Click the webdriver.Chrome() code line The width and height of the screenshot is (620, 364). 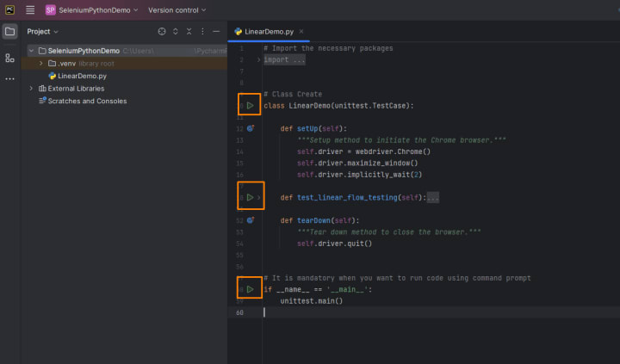tap(363, 151)
